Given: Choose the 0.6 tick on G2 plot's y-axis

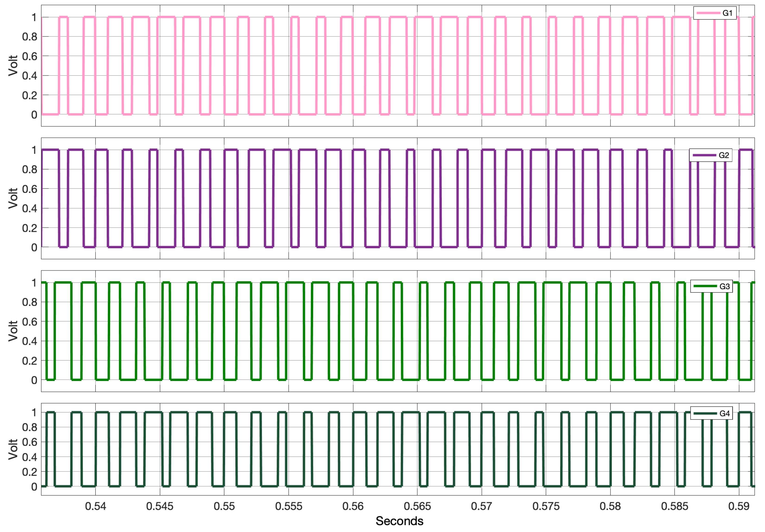Looking at the screenshot, I should 30,189.
